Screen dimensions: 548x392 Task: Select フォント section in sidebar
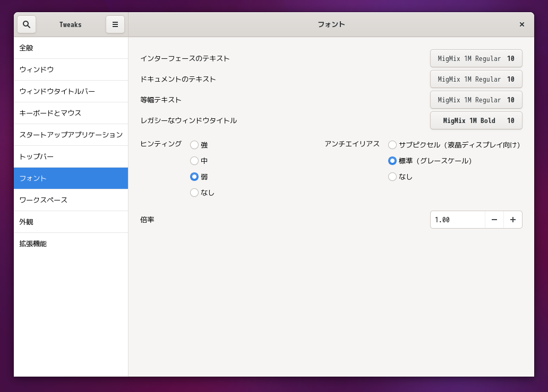pyautogui.click(x=71, y=178)
